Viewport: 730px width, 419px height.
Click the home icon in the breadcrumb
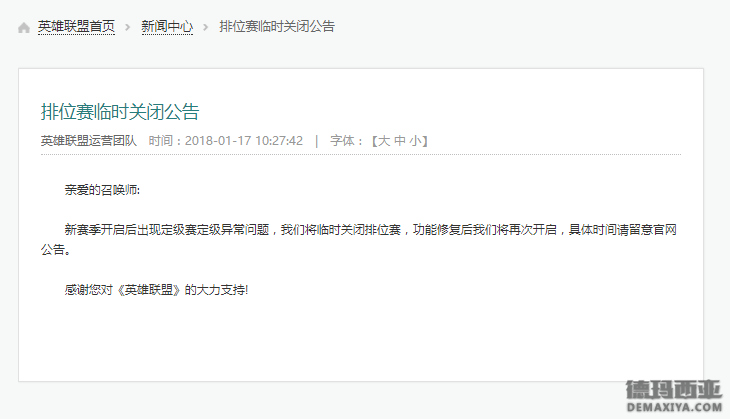(x=24, y=28)
